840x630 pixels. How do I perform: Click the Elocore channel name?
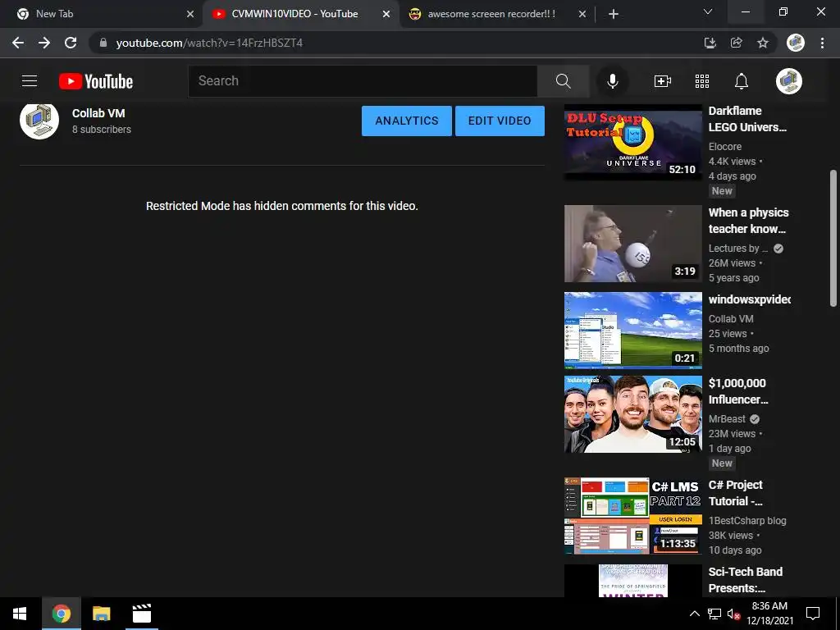pos(725,146)
